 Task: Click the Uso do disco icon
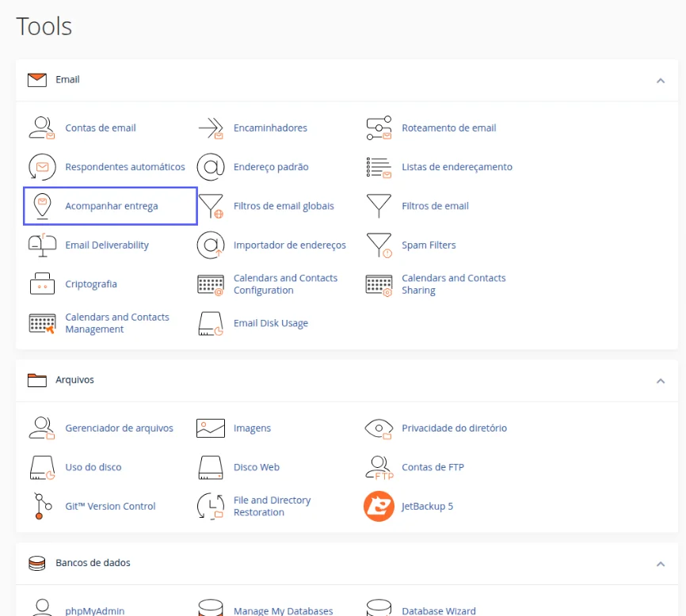click(42, 467)
